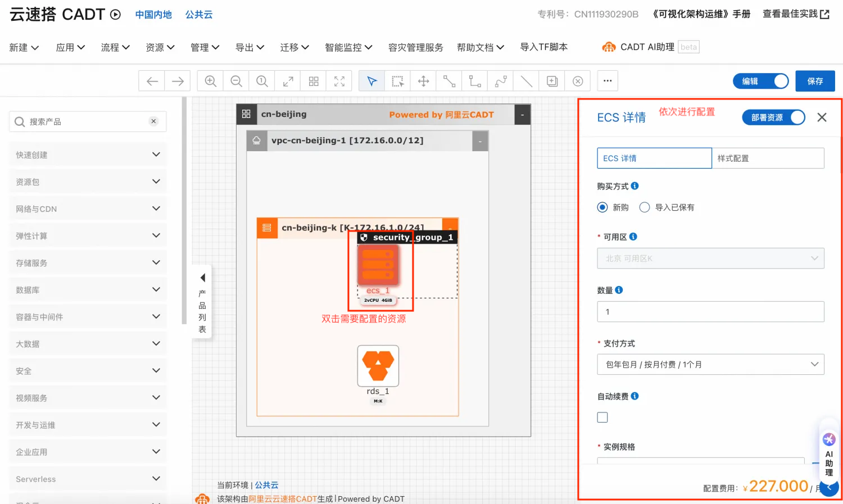Collapse the cn-beijing region container

pos(523,115)
